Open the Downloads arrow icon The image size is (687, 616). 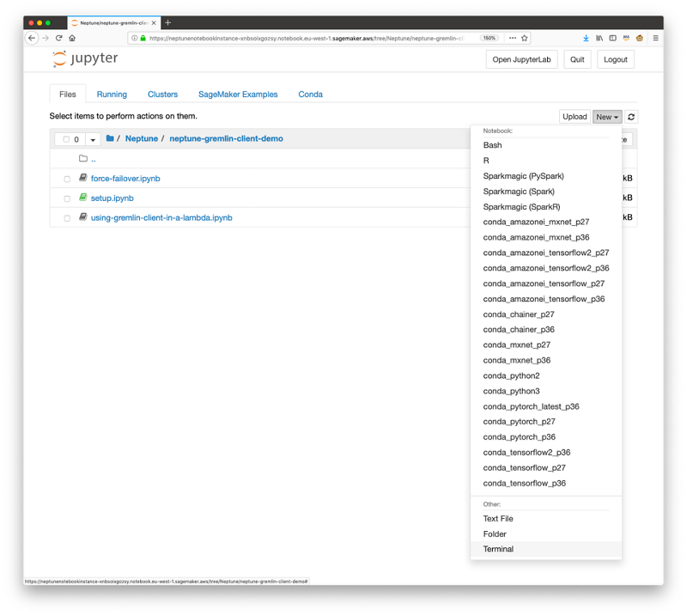pos(586,38)
